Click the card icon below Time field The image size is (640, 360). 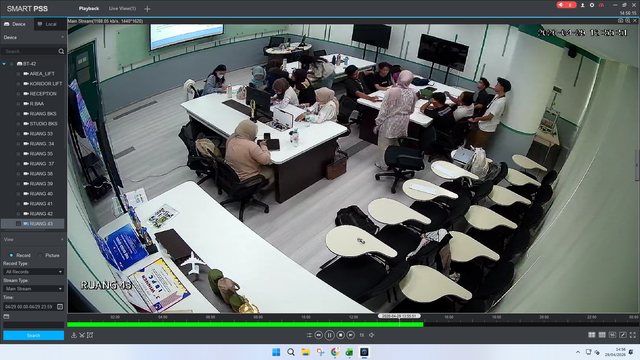tap(6, 316)
